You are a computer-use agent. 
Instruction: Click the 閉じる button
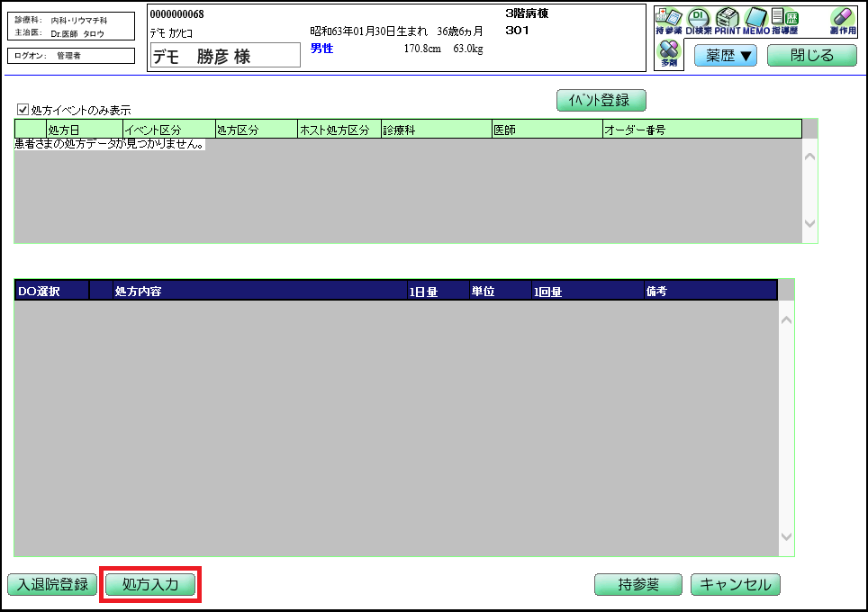click(811, 55)
